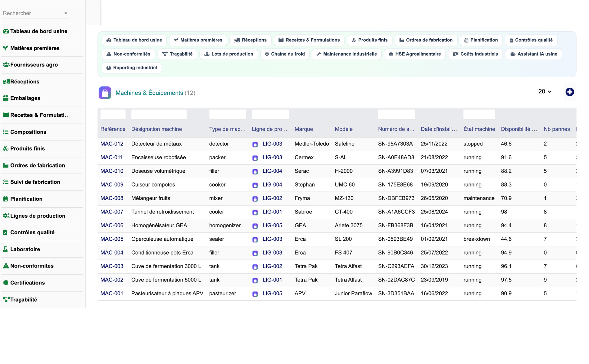Select Suivi de fabrication in sidebar

35,182
